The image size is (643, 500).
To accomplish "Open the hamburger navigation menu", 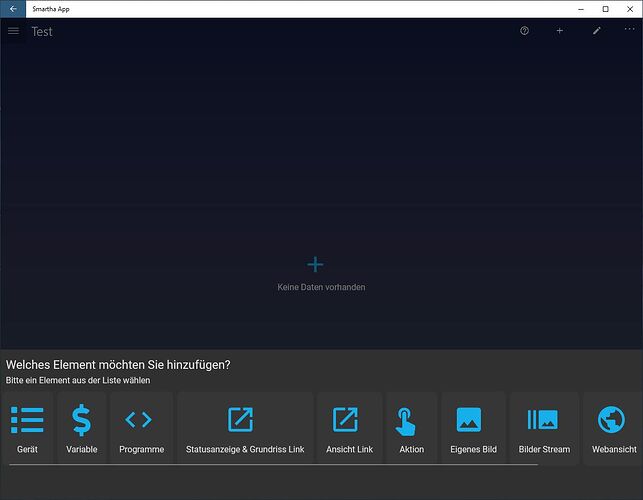I will click(13, 31).
